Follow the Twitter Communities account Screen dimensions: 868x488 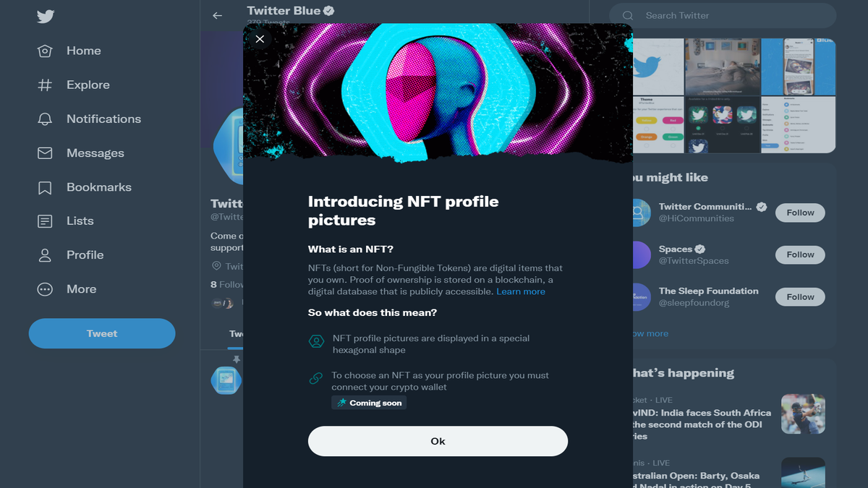[799, 213]
